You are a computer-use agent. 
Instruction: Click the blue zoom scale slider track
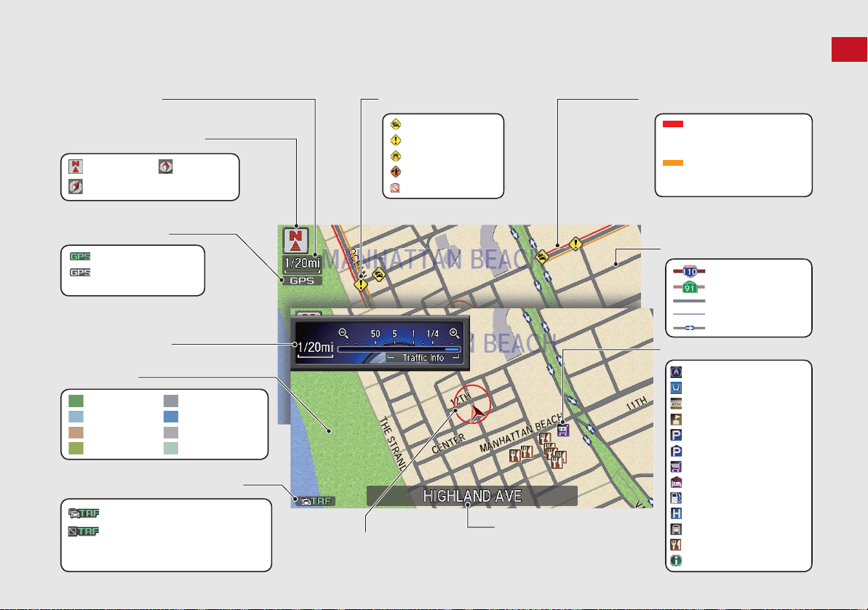coord(399,350)
